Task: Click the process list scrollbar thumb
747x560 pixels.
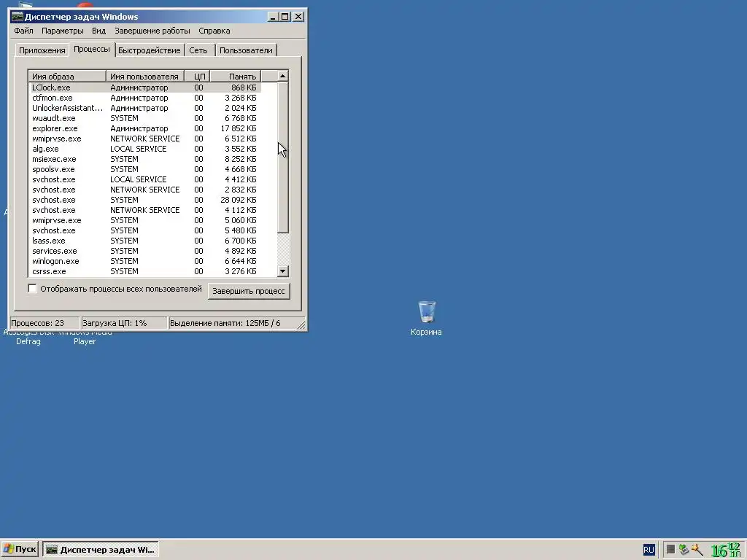Action: (282, 157)
